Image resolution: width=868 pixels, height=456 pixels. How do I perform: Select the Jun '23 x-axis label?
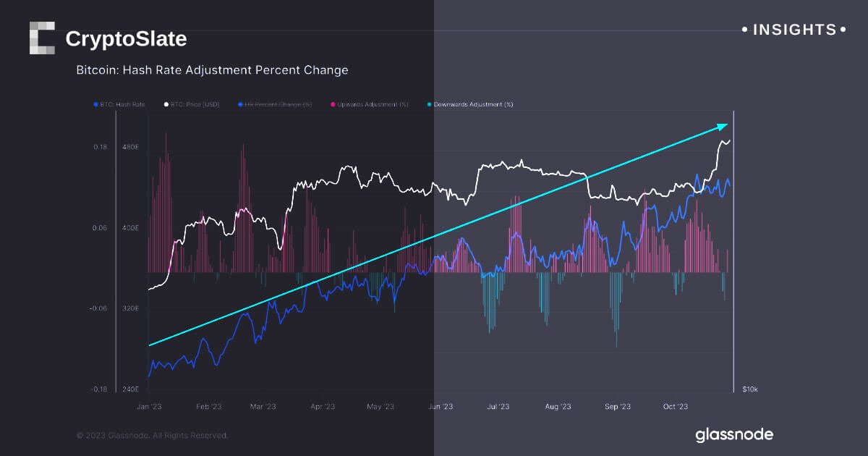[x=441, y=407]
